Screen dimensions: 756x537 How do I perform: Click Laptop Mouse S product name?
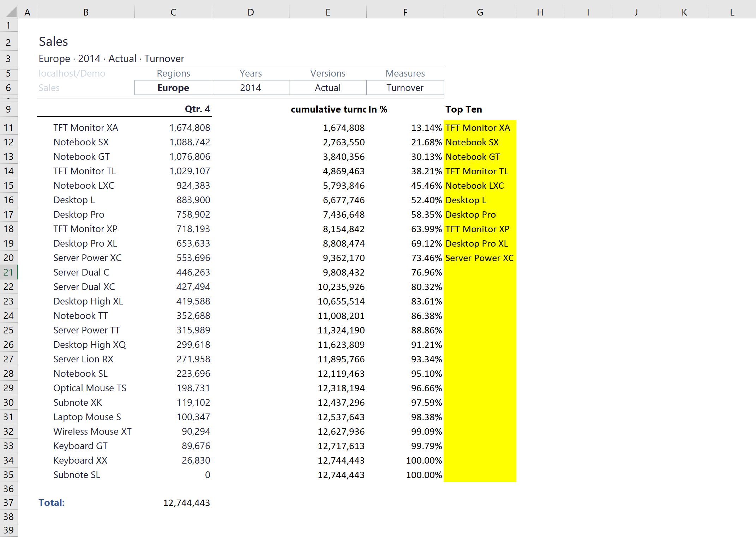coord(87,417)
